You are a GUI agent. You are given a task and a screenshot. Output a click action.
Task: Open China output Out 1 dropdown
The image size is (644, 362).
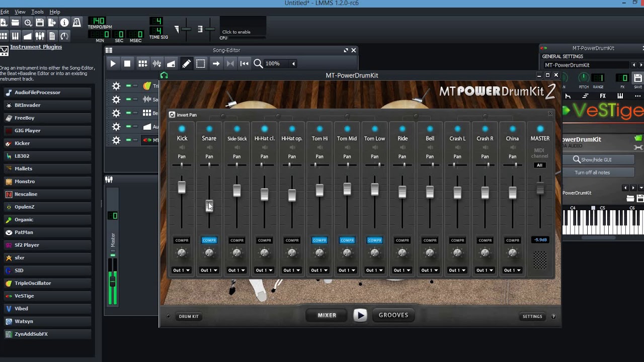512,270
